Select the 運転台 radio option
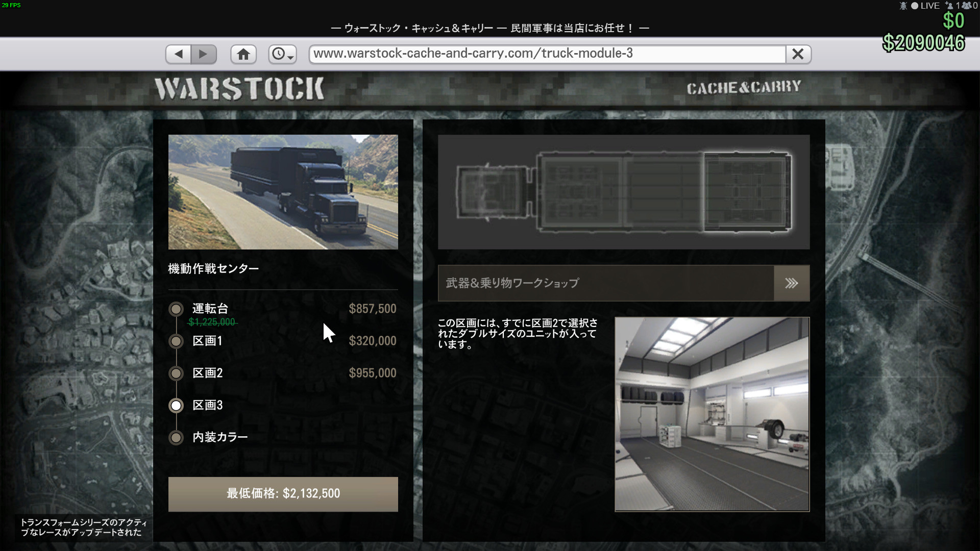 click(x=176, y=309)
